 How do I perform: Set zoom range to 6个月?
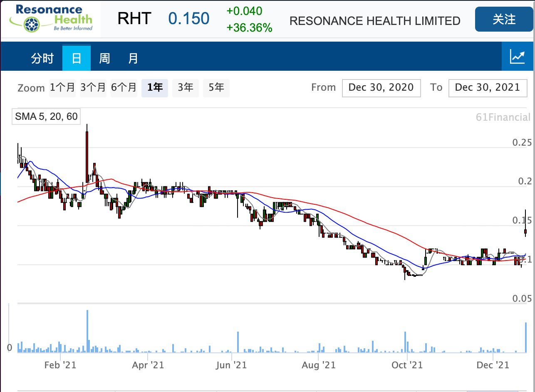click(124, 88)
